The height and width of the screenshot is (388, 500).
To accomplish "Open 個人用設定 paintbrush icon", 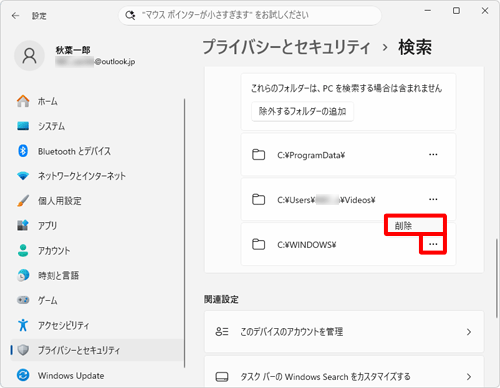I will (x=23, y=201).
